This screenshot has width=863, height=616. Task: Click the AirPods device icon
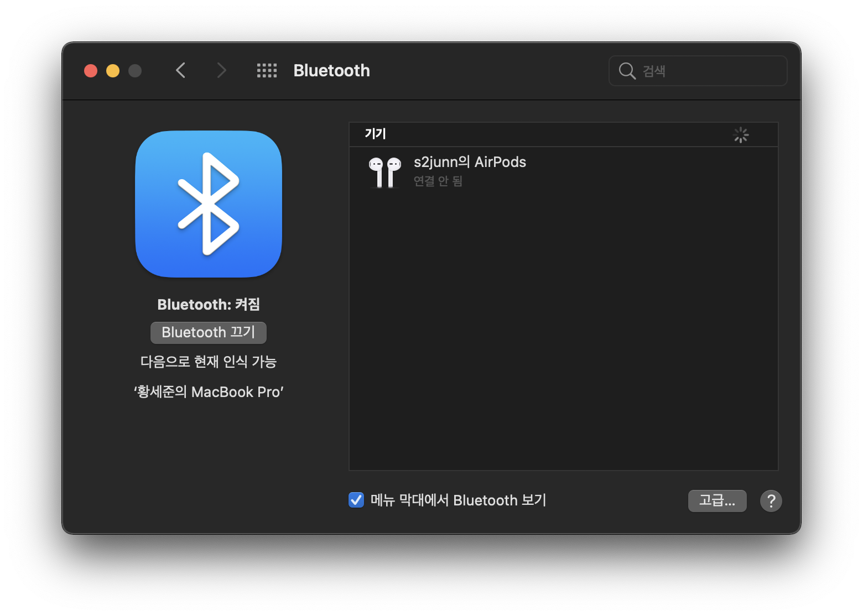coord(385,172)
